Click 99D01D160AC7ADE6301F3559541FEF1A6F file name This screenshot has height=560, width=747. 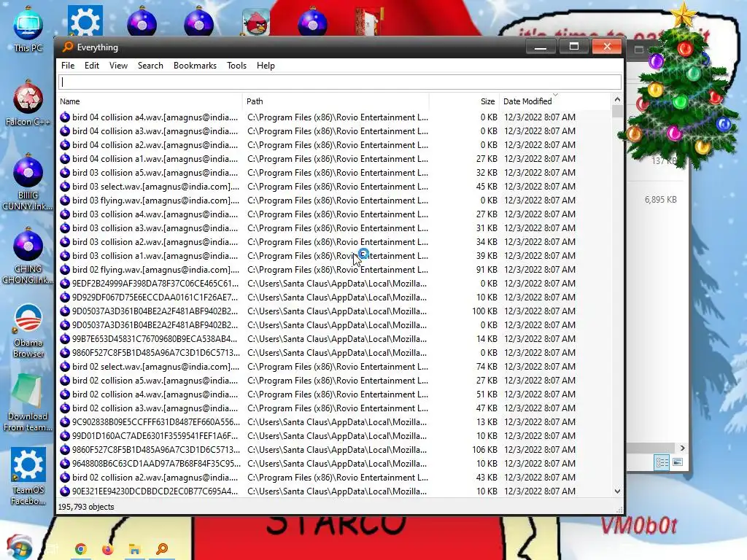pyautogui.click(x=155, y=436)
